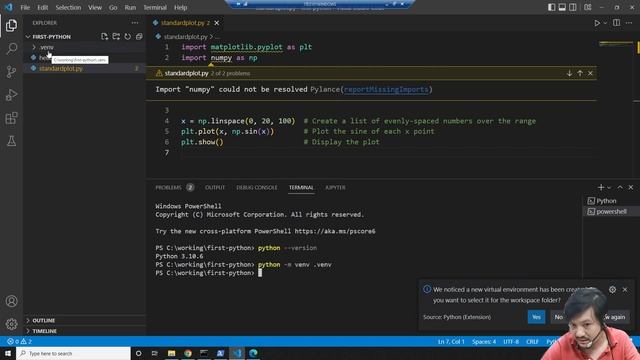Screen dimensions: 640x360
Task: Split the editor to the right
Action: pyautogui.click(x=616, y=23)
